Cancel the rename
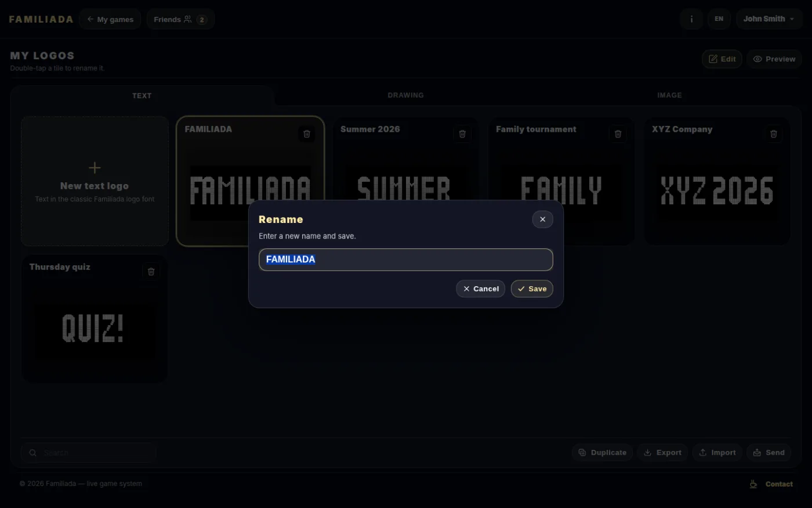The width and height of the screenshot is (812, 508). 480,289
